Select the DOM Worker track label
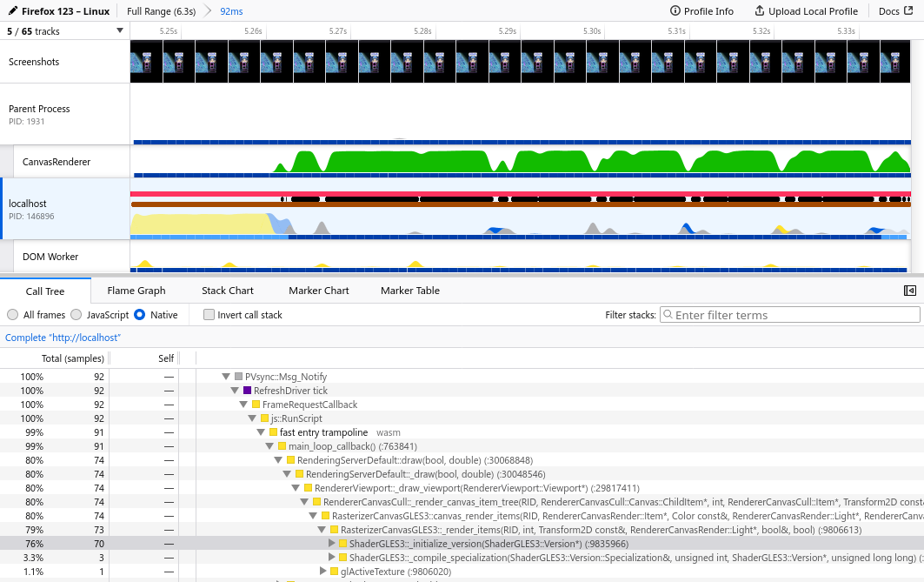Viewport: 924px width, 582px height. click(x=50, y=258)
